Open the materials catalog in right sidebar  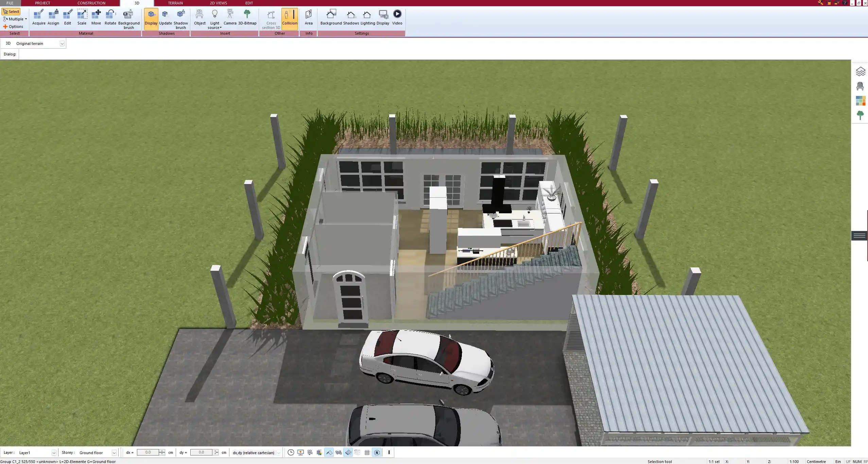(860, 100)
